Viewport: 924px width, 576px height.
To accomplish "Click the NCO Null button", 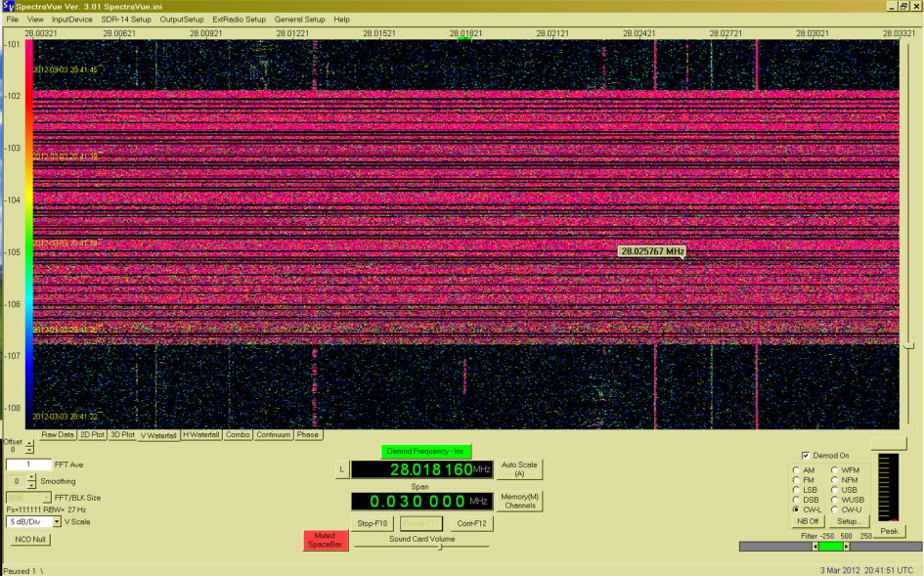I will coord(30,540).
